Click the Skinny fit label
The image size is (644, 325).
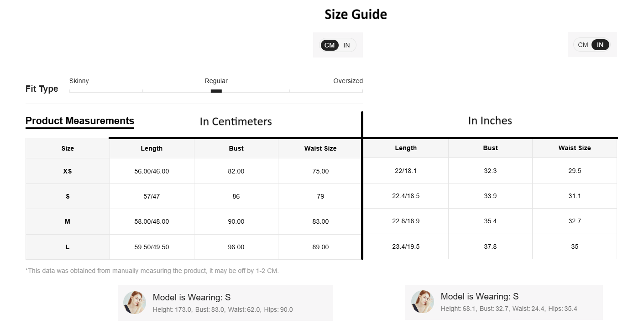[79, 81]
